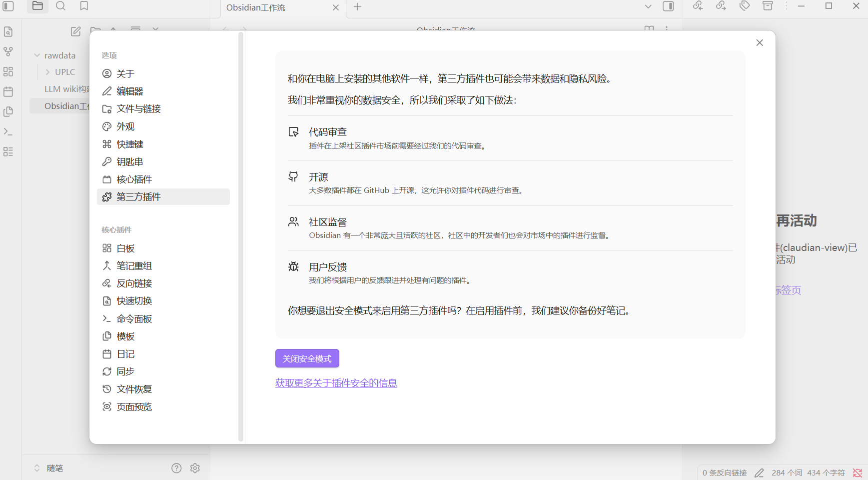Open the archive box icon in the right sidebar
The height and width of the screenshot is (480, 868).
[768, 6]
